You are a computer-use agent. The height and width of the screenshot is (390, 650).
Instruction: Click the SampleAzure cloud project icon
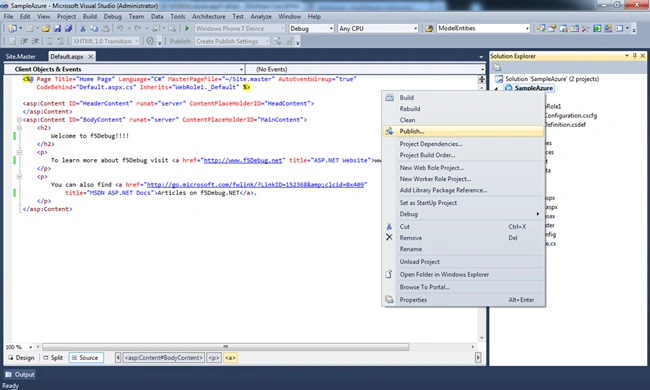509,88
